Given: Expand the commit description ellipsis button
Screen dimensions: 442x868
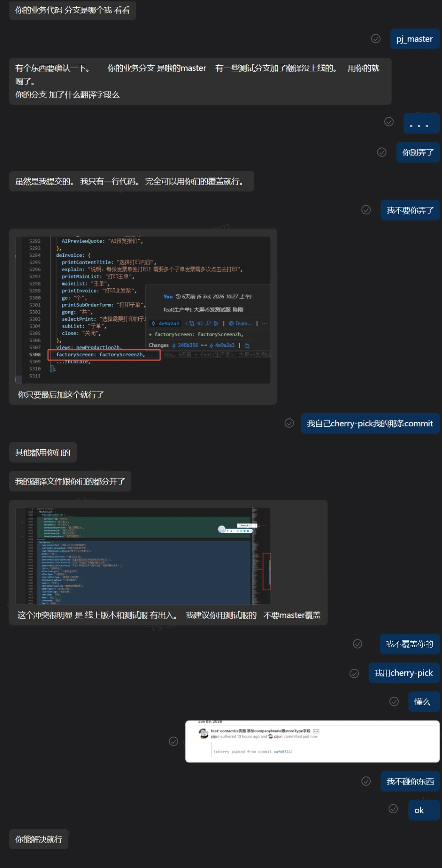Looking at the screenshot, I should coord(316,731).
